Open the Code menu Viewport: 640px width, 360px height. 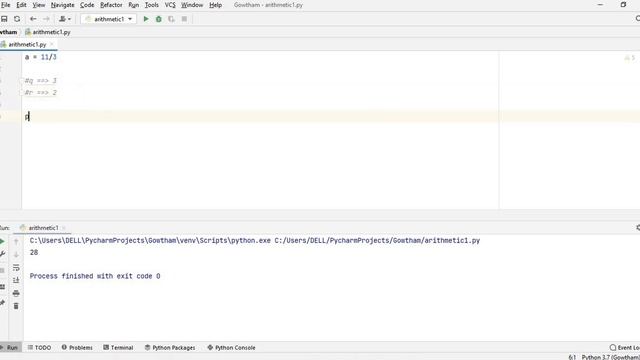[x=87, y=5]
